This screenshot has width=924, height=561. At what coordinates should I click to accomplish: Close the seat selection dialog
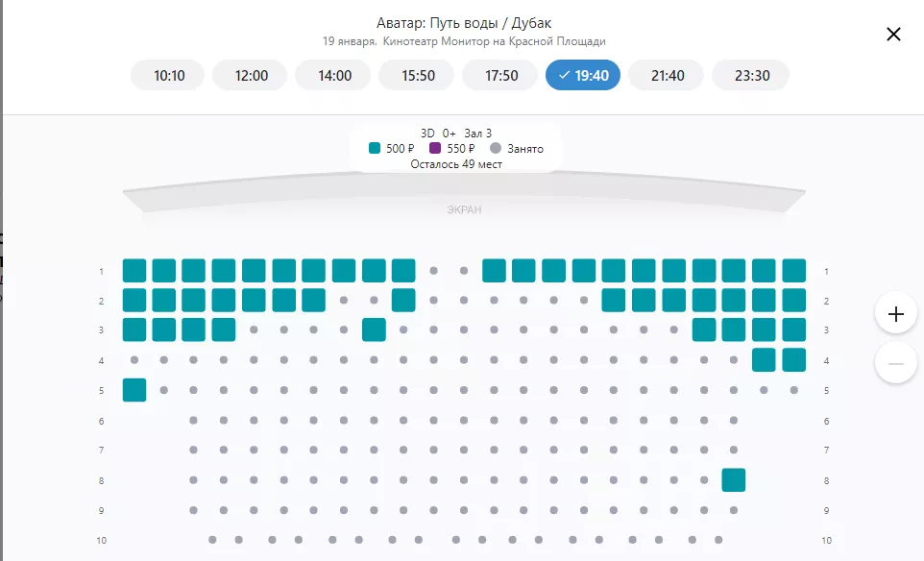point(893,35)
